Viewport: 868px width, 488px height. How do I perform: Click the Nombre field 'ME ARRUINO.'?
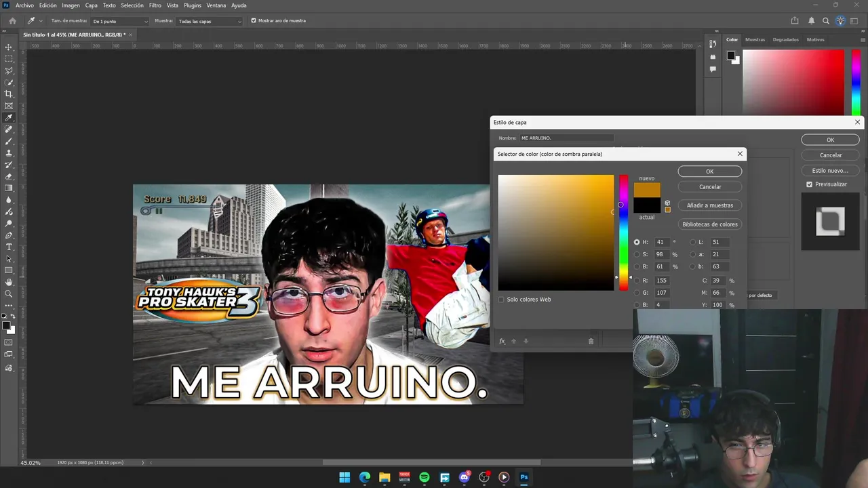(x=566, y=138)
